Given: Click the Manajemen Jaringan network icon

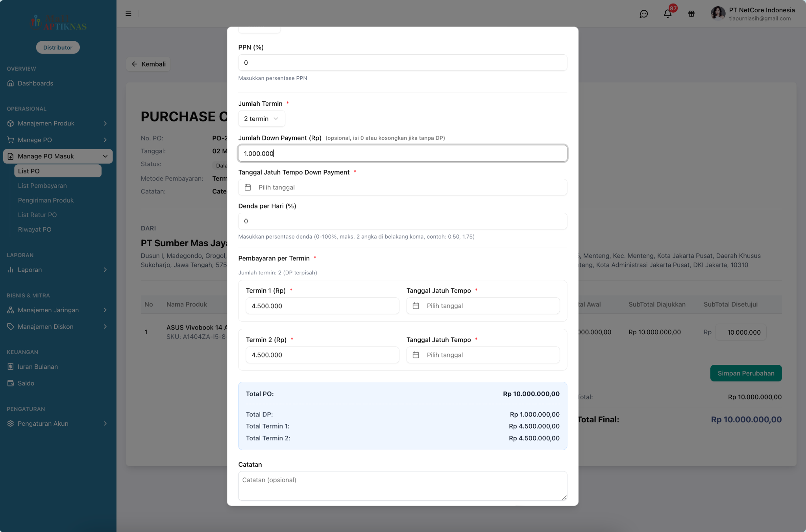Looking at the screenshot, I should 11,310.
